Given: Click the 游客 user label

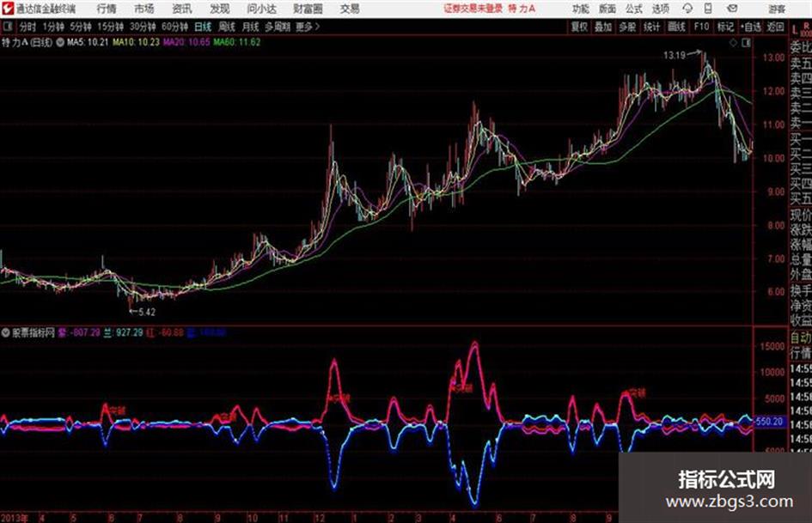Looking at the screenshot, I should 777,9.
